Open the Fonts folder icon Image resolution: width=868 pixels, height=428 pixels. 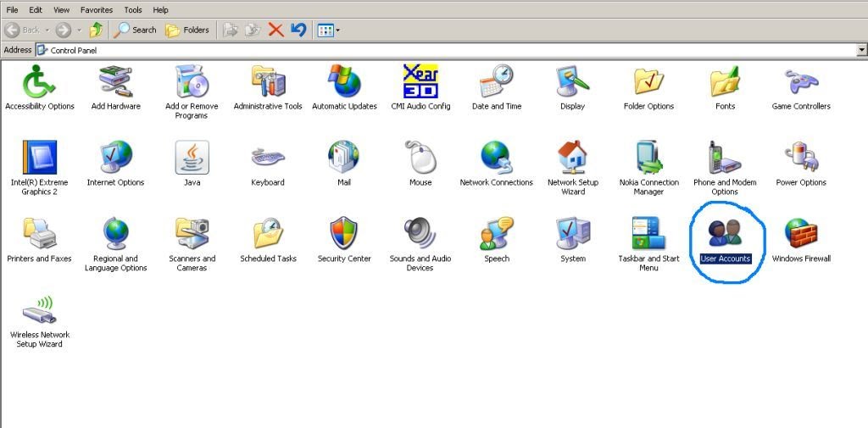[726, 81]
